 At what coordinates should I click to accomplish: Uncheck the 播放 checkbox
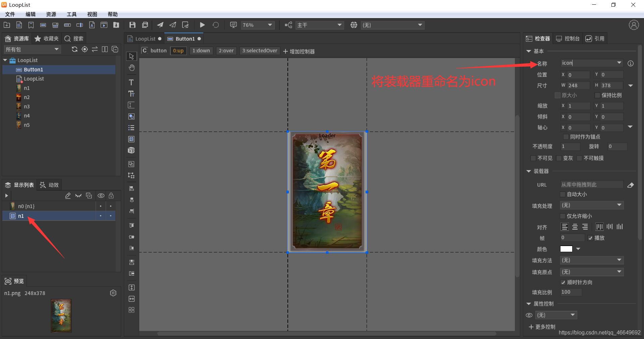point(590,238)
